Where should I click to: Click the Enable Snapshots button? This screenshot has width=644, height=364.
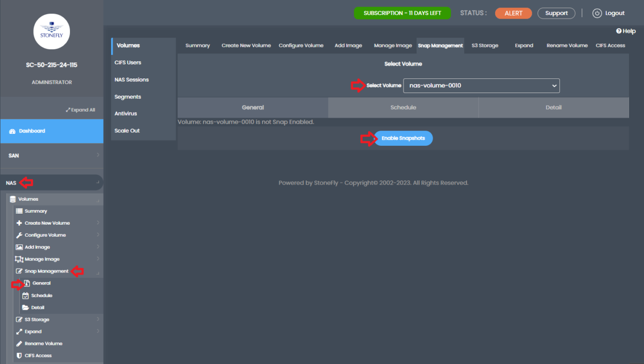pos(403,138)
